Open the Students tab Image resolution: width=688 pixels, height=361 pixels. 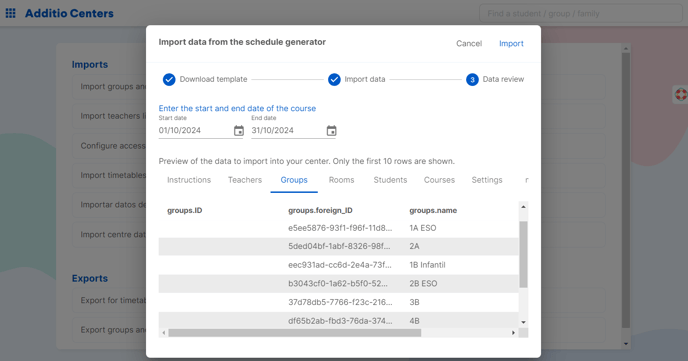(390, 180)
